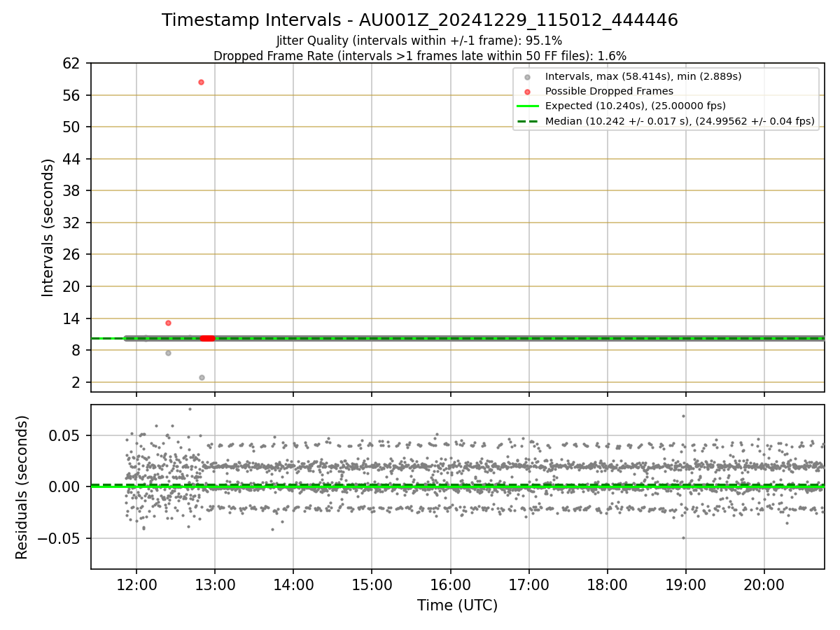Image resolution: width=840 pixels, height=630 pixels.
Task: Click the 12:00 tick label on the time axis
Action: point(136,585)
